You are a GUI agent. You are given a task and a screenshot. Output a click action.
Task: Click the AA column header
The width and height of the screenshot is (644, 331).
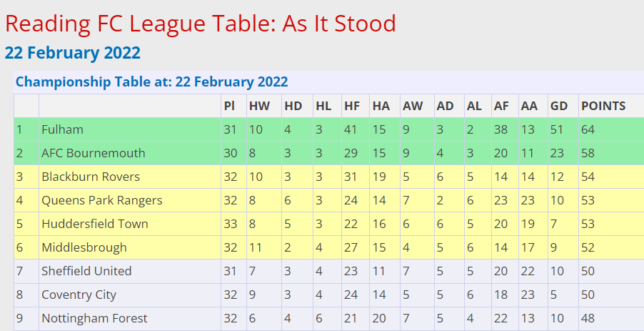pos(529,106)
